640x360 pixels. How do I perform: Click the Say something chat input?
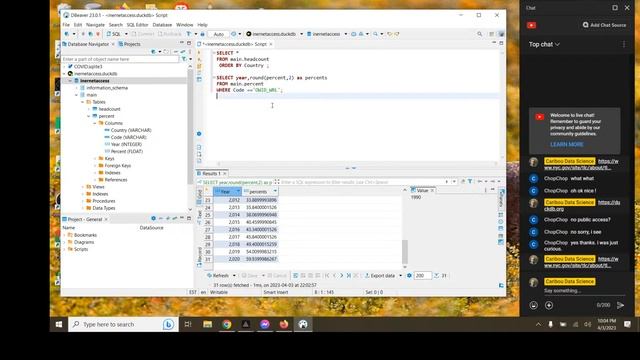[584, 291]
